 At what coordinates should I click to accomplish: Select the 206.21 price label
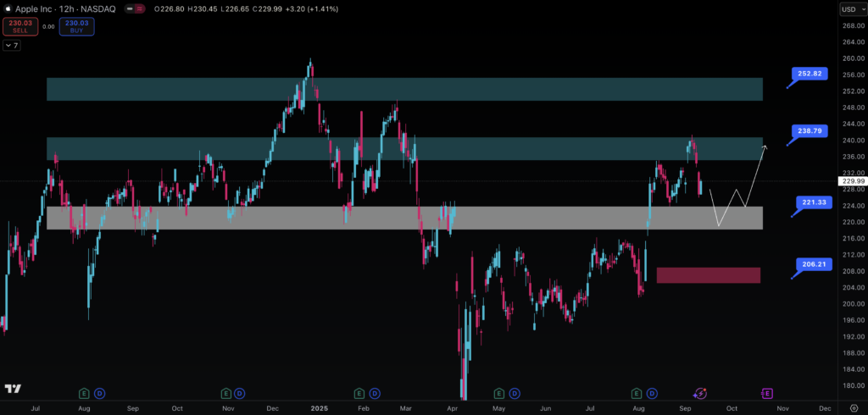coord(814,264)
